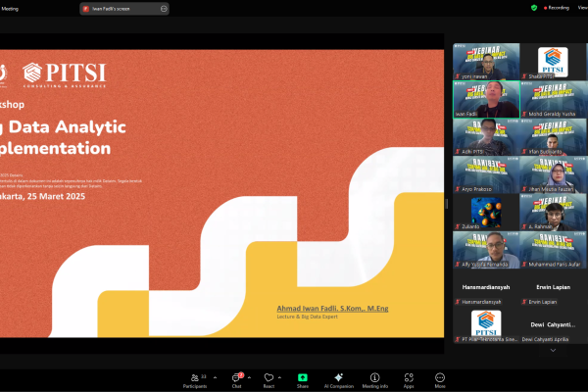The height and width of the screenshot is (392, 588).
Task: Click muted mic icon beside Aryo Prakoso
Action: pos(458,189)
